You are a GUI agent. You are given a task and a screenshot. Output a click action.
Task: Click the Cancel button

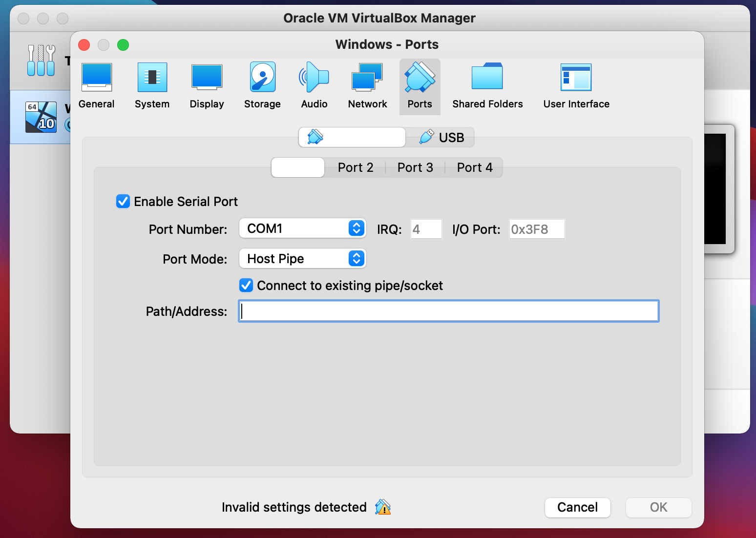pos(578,507)
